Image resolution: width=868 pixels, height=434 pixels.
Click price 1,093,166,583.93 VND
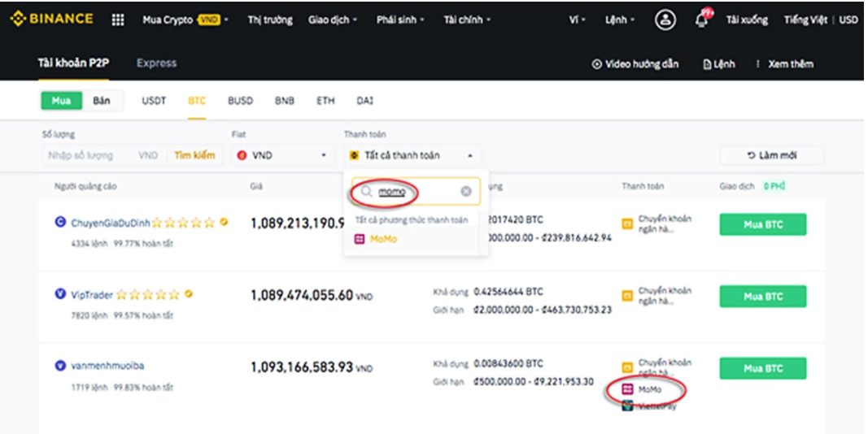(x=312, y=367)
